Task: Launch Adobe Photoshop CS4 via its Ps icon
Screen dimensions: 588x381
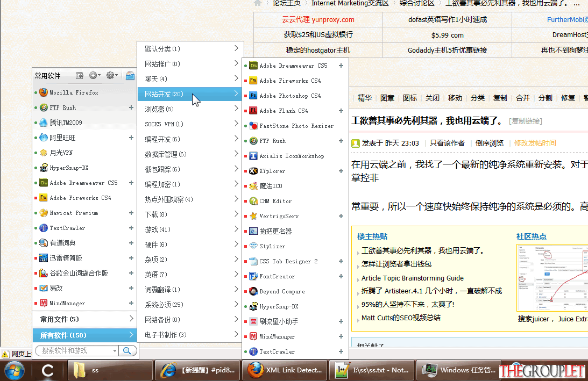Action: click(253, 96)
